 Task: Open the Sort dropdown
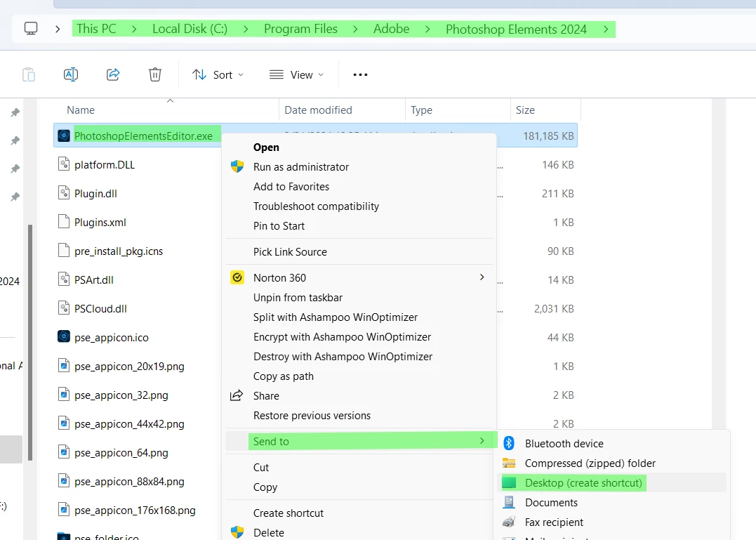point(218,74)
